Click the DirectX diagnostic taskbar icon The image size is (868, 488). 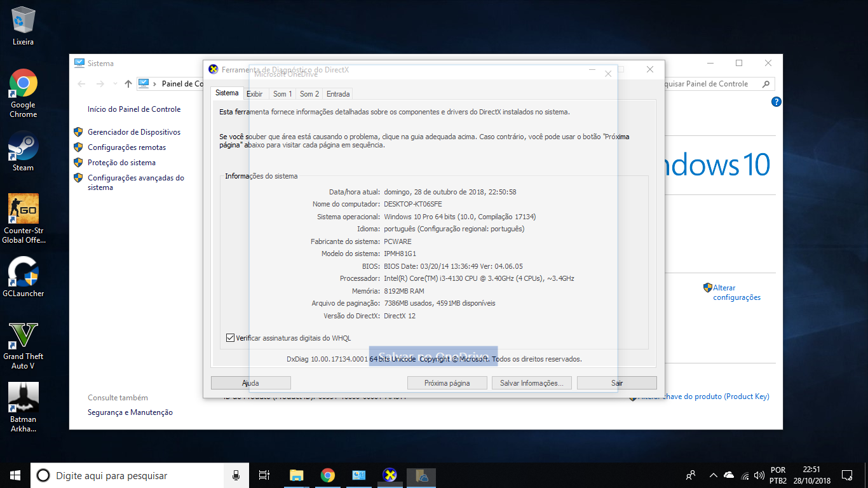pos(390,475)
